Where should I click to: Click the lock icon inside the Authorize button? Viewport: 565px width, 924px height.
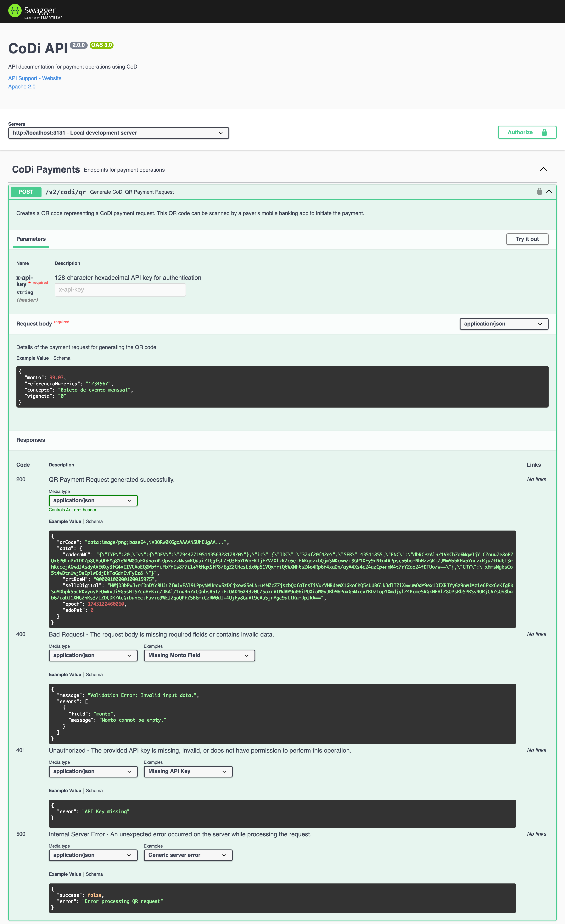(x=544, y=132)
